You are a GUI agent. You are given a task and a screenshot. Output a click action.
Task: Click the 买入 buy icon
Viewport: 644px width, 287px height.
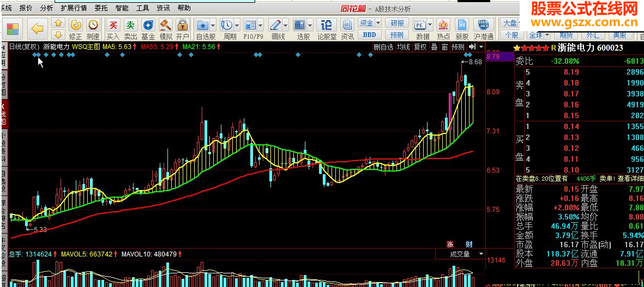[x=113, y=25]
